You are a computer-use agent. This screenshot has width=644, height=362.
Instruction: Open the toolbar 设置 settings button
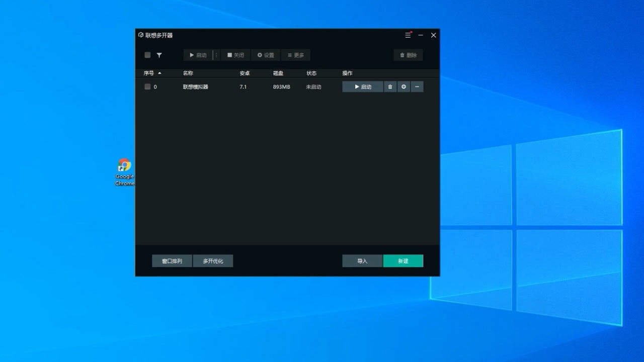(x=266, y=55)
